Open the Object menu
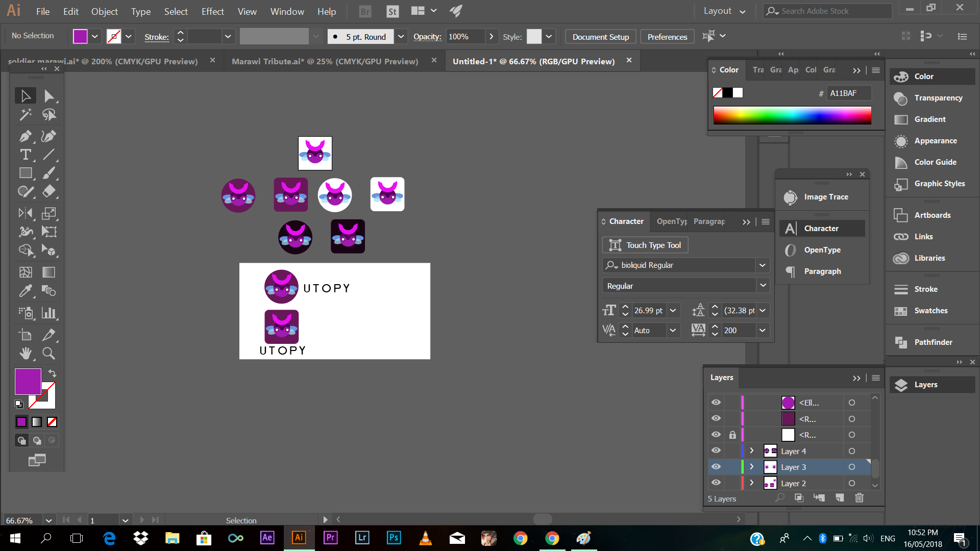This screenshot has width=980, height=551. coord(105,11)
